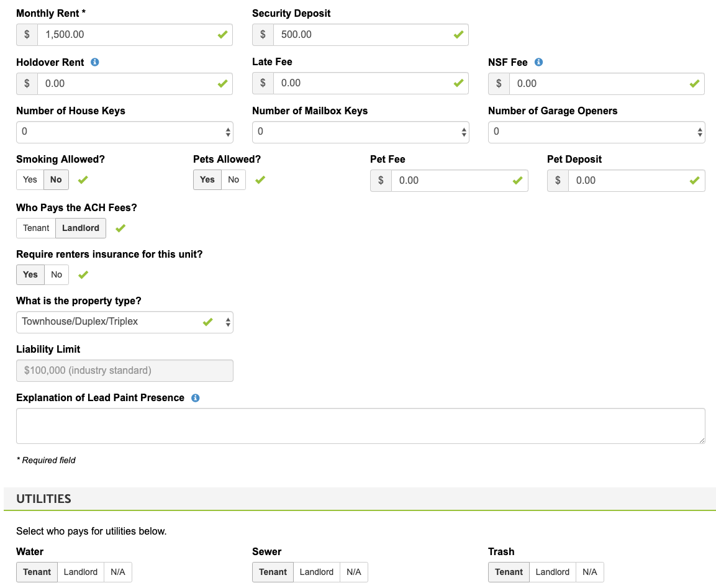Click dollar sign icon beside Pet Fee
Screen dimensions: 716x588
click(381, 181)
